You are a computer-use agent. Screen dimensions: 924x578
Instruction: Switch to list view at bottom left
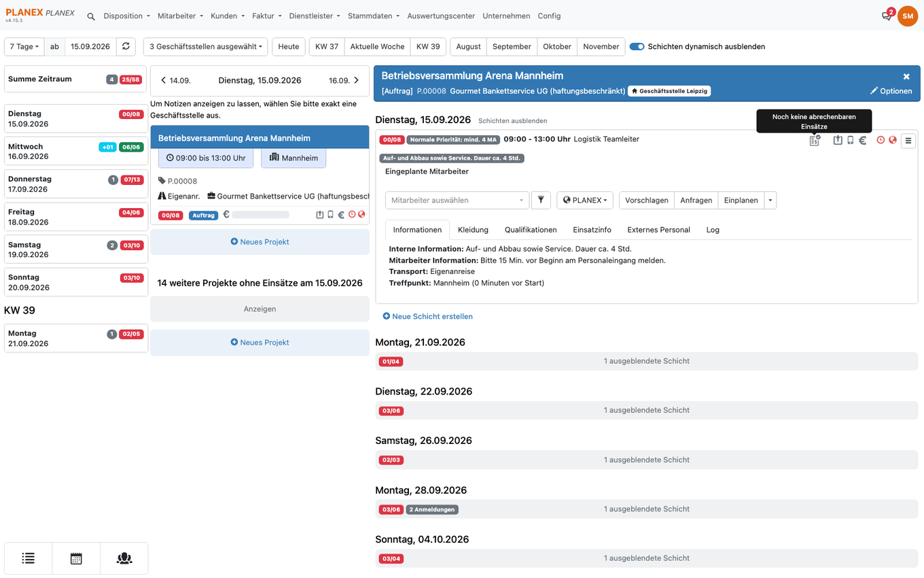coord(28,558)
